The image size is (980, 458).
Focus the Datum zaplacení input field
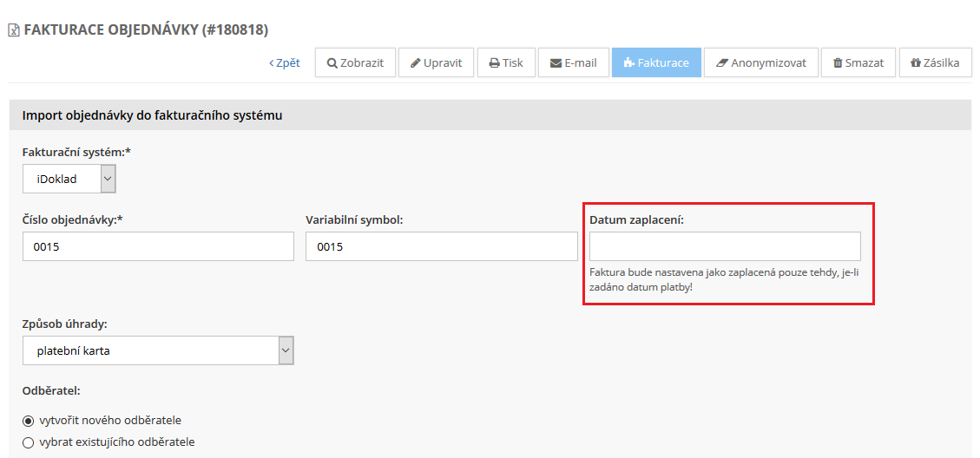click(x=725, y=246)
